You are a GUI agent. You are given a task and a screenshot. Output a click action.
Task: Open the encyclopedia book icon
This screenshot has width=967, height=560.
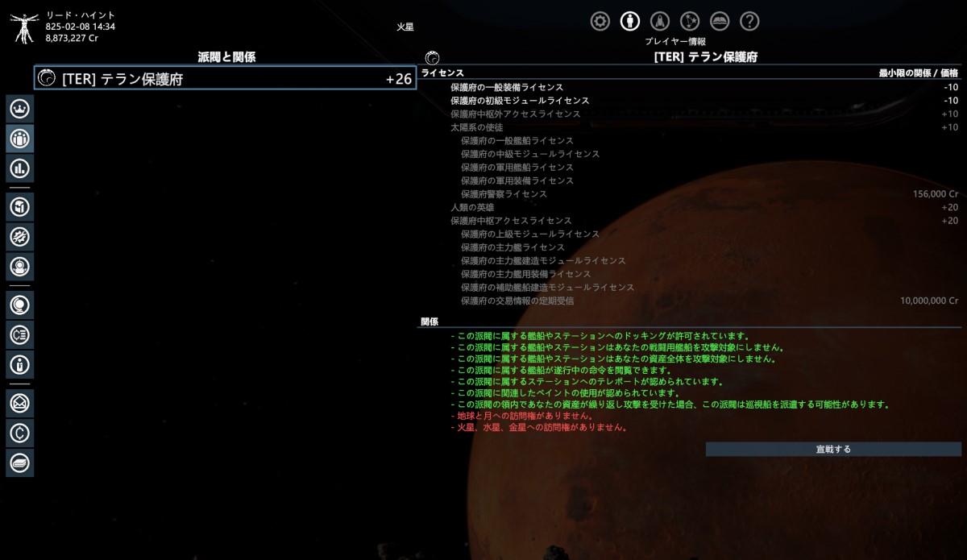click(720, 22)
